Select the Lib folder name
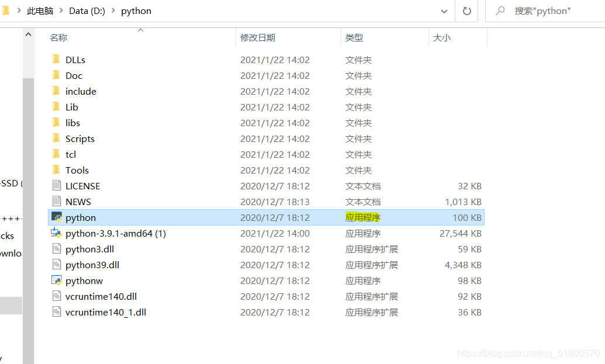Screen dimensions: 605x364 click(72, 107)
